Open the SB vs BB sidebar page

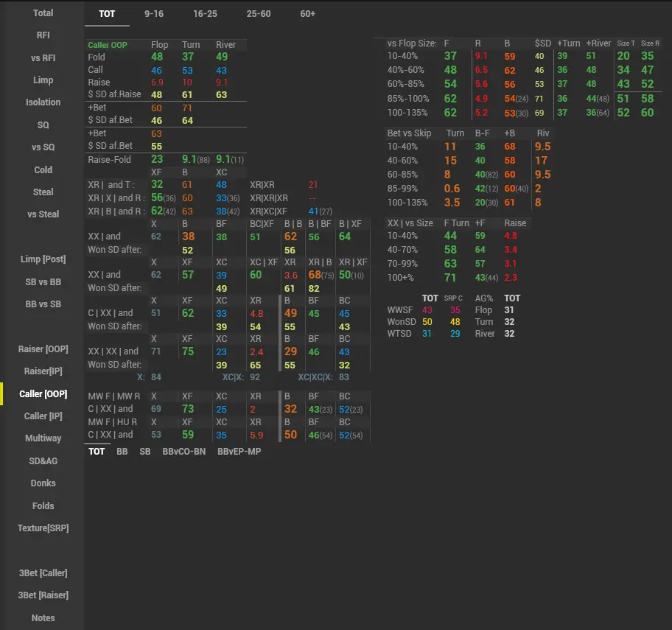pos(43,282)
